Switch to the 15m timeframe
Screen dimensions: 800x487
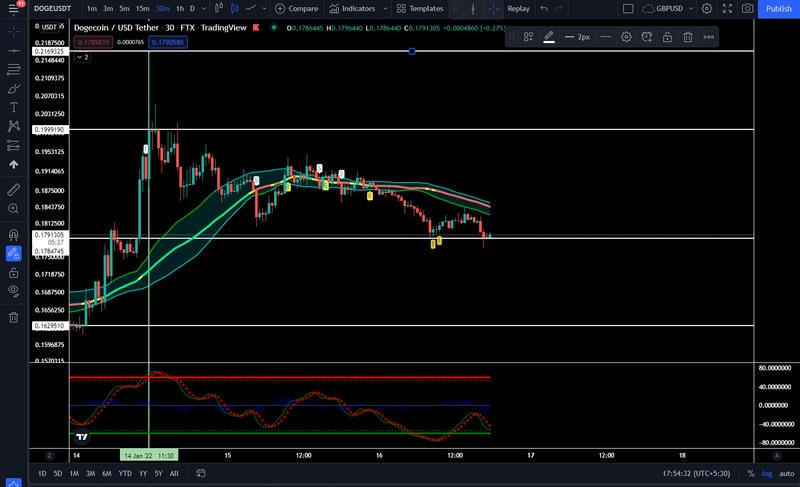142,9
